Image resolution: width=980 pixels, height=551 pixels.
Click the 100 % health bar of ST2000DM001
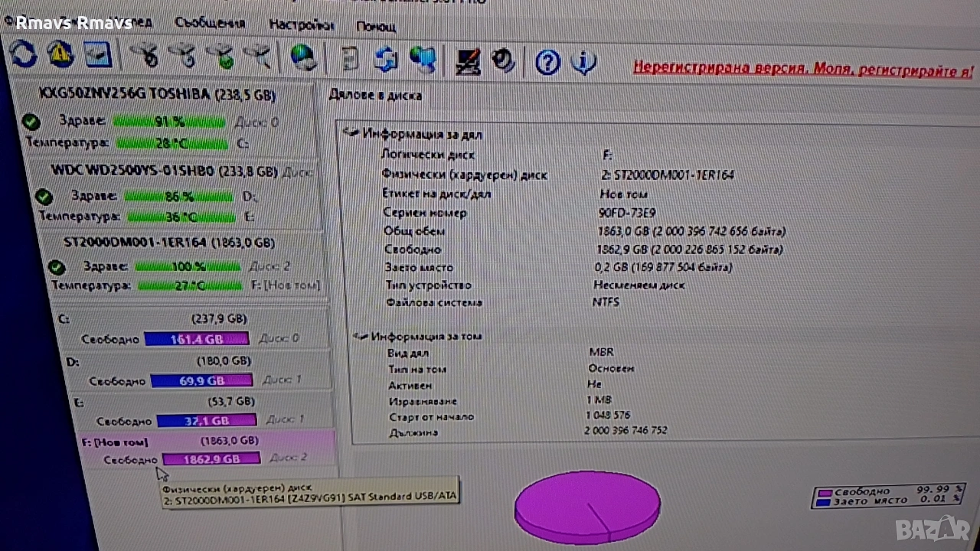[188, 267]
